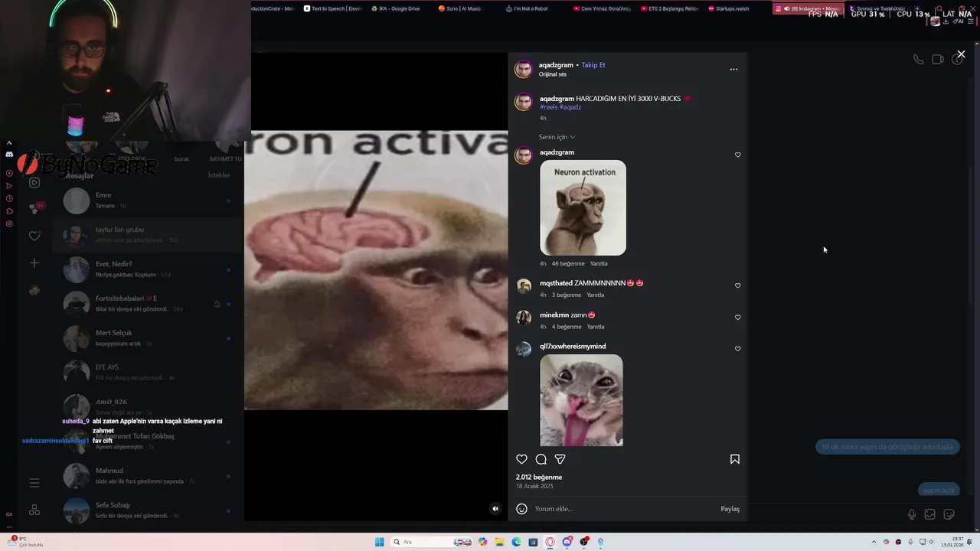Open Microsoft Edge from the taskbar
980x551 pixels.
click(x=516, y=542)
